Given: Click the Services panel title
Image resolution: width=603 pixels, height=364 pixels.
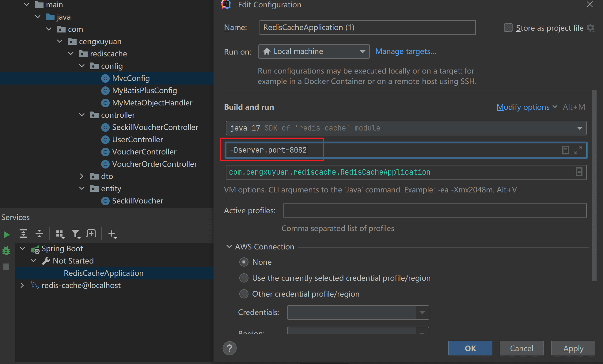Looking at the screenshot, I should pos(16,217).
